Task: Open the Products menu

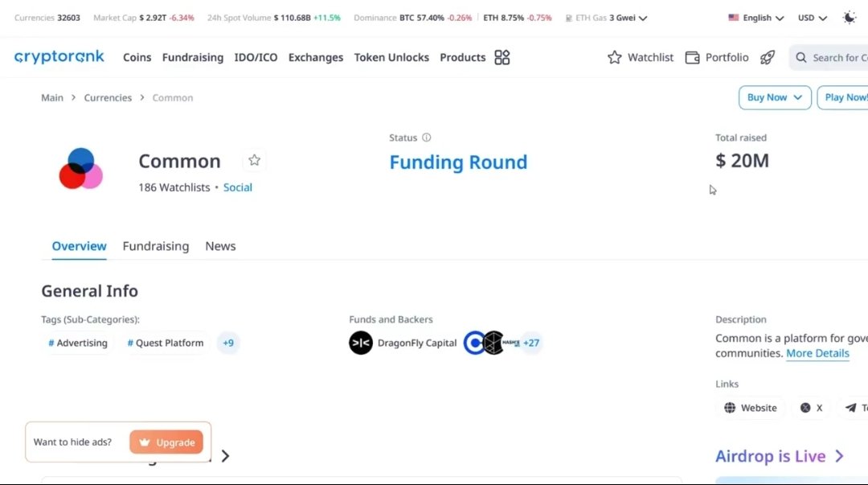Action: (462, 57)
